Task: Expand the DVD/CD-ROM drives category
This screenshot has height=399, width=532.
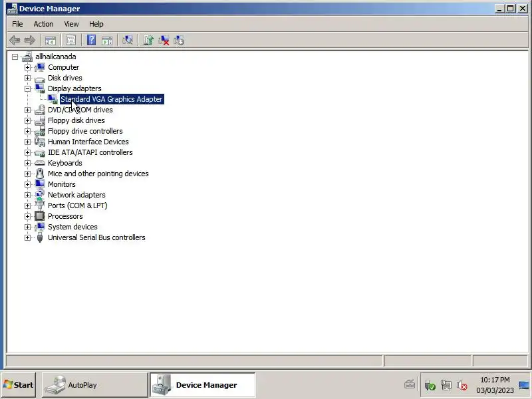Action: [27, 110]
